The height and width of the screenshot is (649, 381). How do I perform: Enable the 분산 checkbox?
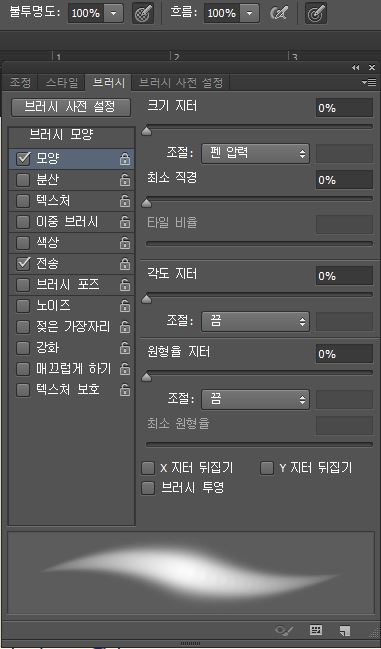point(23,180)
